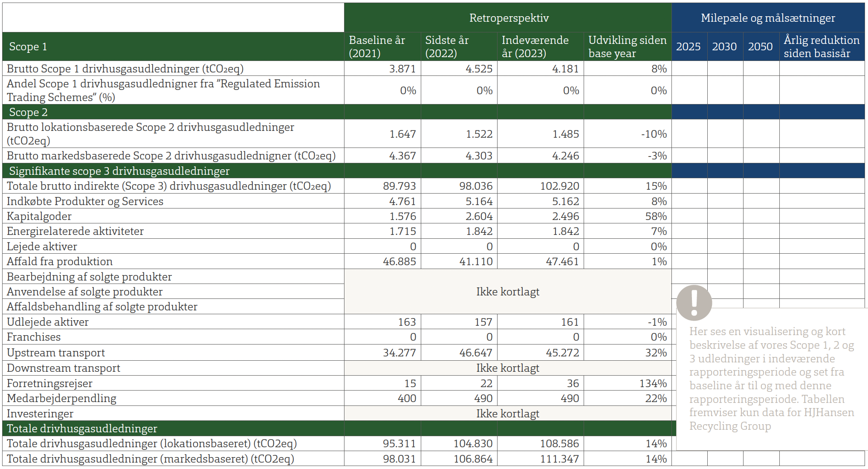Click the value 4.246 market-based 2023
Image resolution: width=868 pixels, height=469 pixels.
[x=565, y=156]
